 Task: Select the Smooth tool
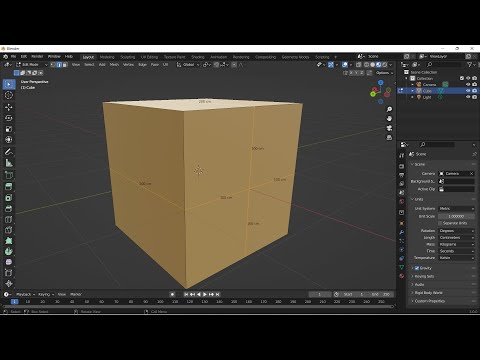(x=9, y=262)
